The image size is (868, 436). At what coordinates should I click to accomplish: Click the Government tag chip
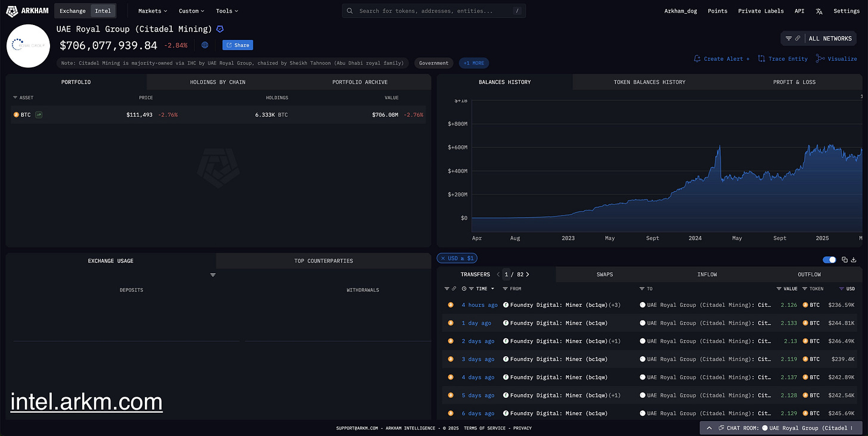pyautogui.click(x=433, y=63)
